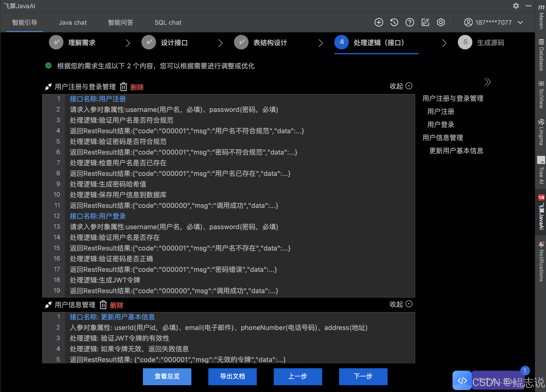The height and width of the screenshot is (392, 546).
Task: Click chevron after 处理逻辑 step
Action: tap(444, 43)
